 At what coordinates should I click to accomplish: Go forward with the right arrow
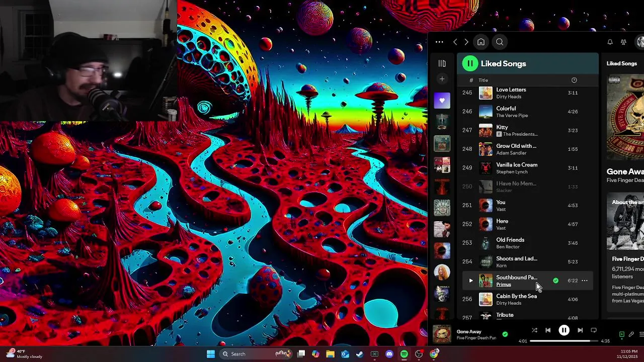point(466,42)
